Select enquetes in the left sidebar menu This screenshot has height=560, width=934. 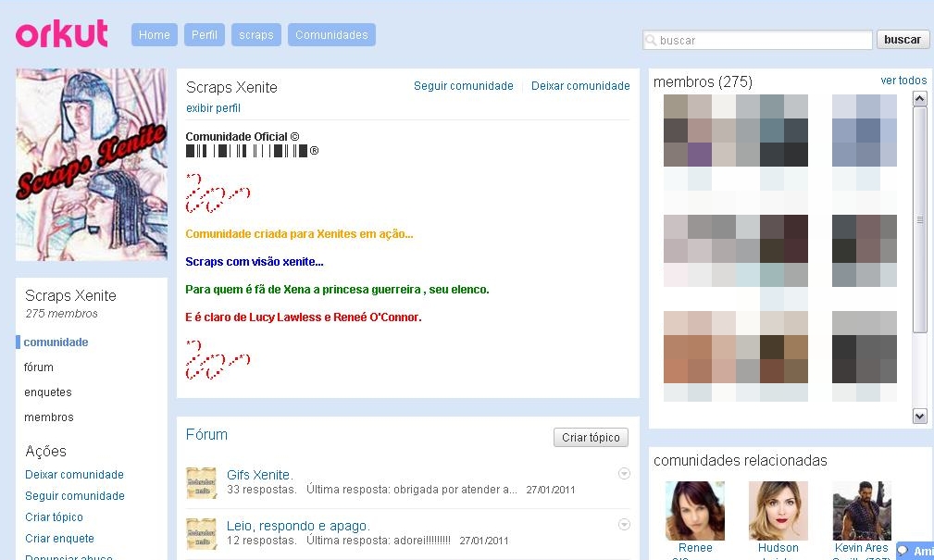[47, 392]
